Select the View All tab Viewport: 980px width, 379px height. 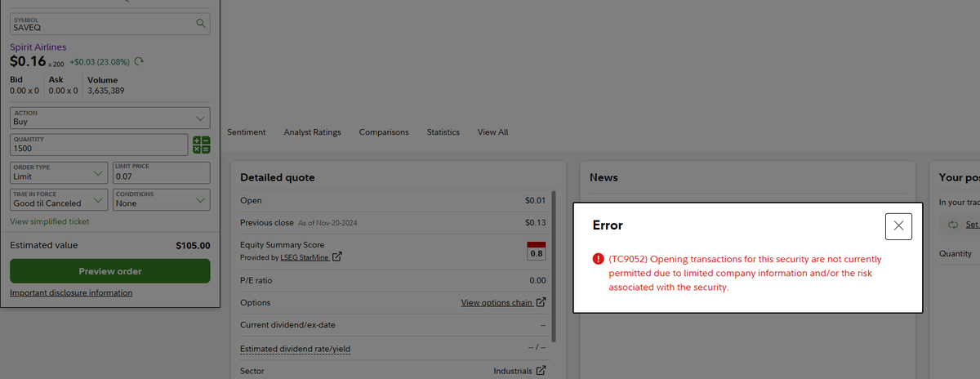tap(492, 132)
